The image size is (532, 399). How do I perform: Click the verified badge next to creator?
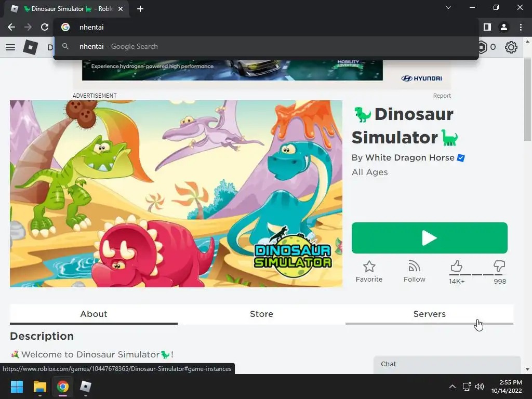(x=461, y=158)
